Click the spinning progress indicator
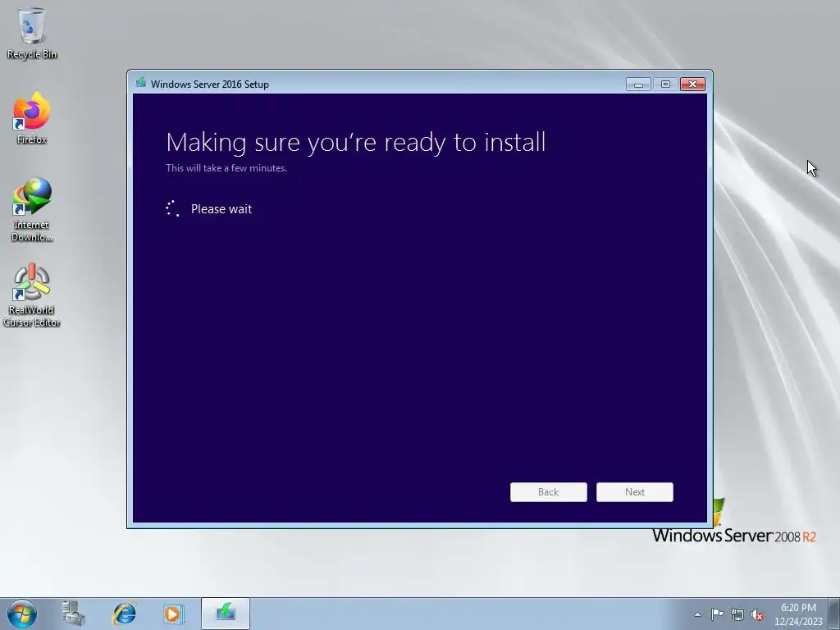 coord(172,208)
